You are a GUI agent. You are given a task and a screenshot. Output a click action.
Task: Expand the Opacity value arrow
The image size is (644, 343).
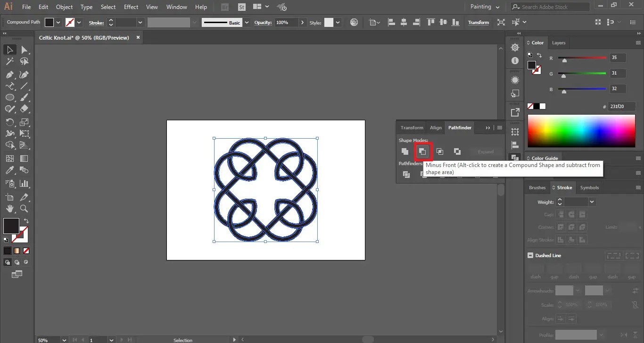(302, 22)
